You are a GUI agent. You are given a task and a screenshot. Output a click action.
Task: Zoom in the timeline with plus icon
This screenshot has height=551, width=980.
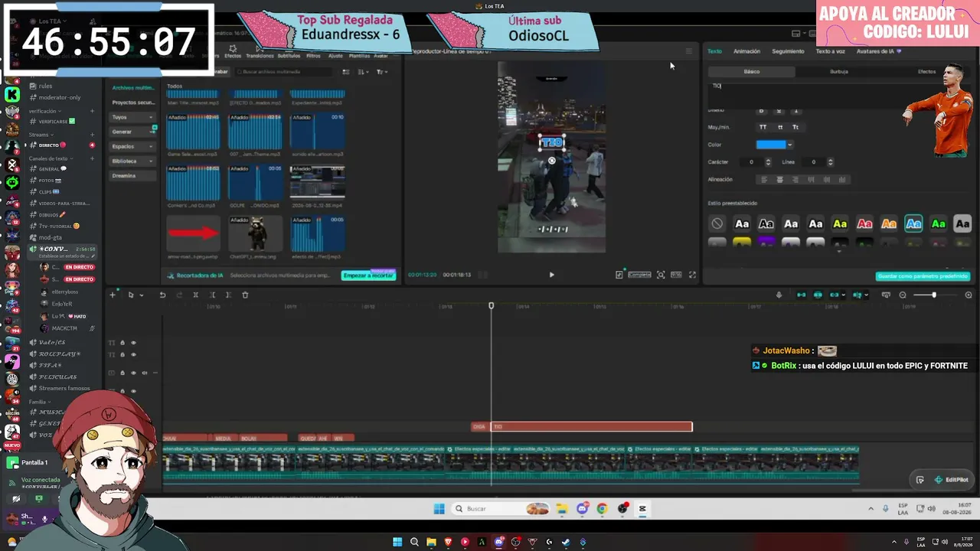click(x=969, y=295)
